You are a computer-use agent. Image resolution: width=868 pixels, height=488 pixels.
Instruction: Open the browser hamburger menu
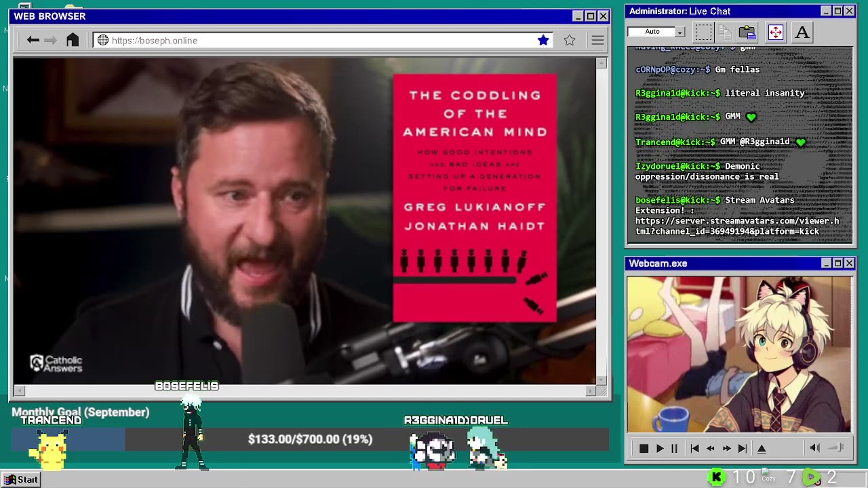point(597,41)
